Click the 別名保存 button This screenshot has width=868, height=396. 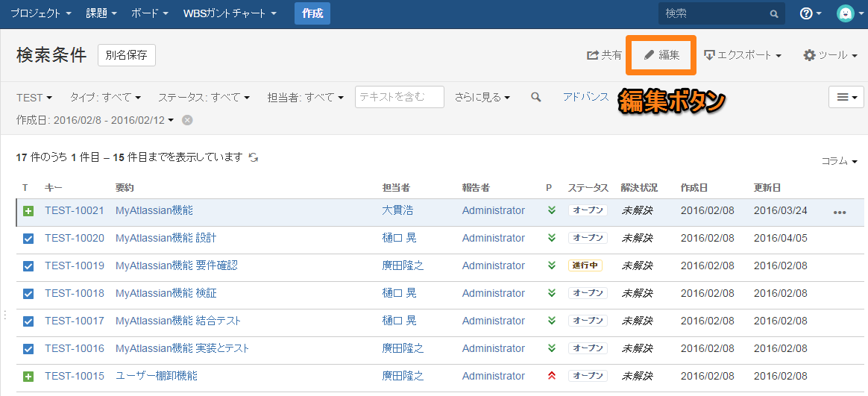126,55
